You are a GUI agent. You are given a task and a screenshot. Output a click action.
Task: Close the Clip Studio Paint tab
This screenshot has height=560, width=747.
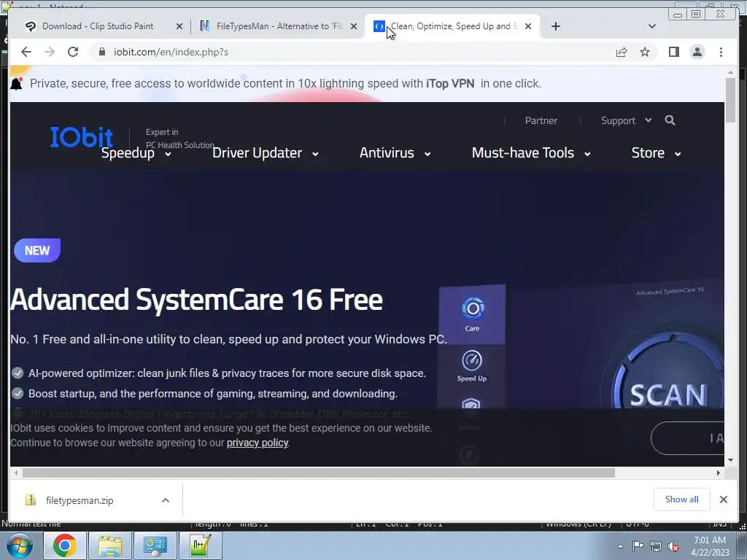click(179, 27)
